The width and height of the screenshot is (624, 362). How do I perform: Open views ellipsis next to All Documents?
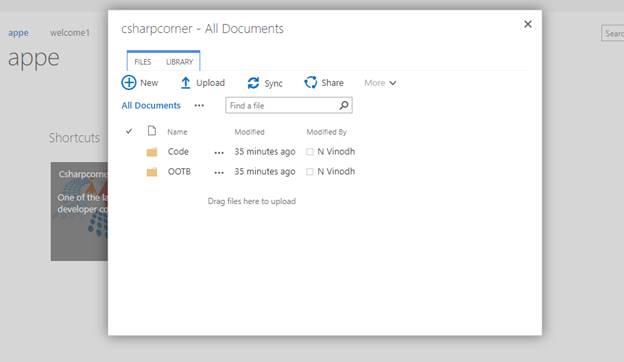pyautogui.click(x=199, y=106)
